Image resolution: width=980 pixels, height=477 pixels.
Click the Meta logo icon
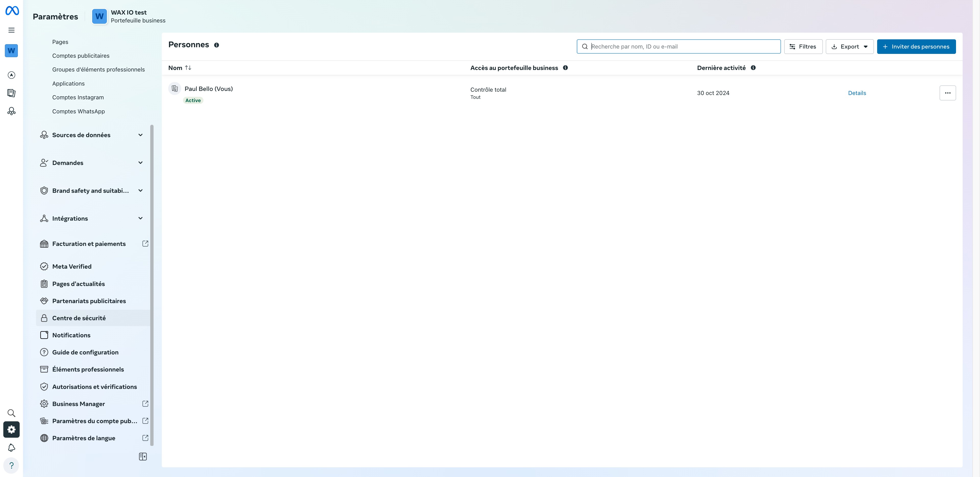click(x=12, y=11)
